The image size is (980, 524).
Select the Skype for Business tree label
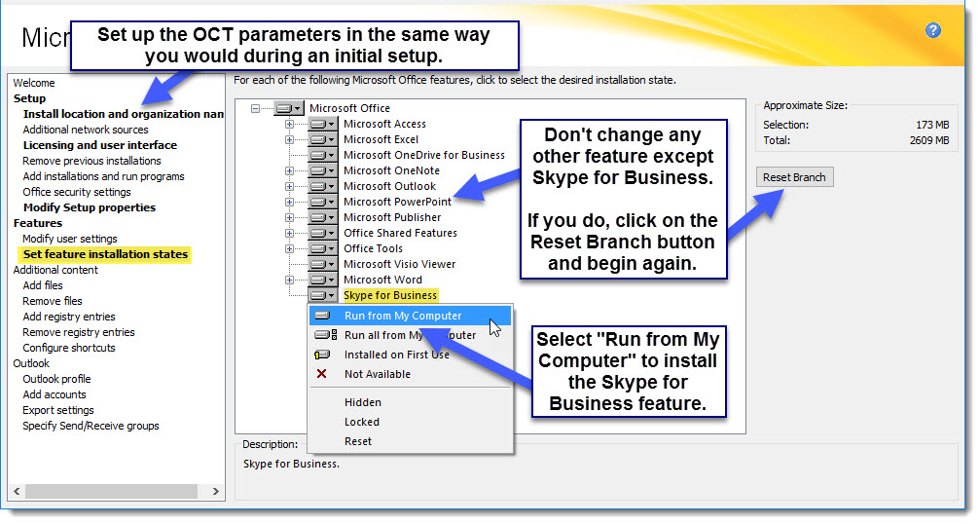tap(390, 295)
